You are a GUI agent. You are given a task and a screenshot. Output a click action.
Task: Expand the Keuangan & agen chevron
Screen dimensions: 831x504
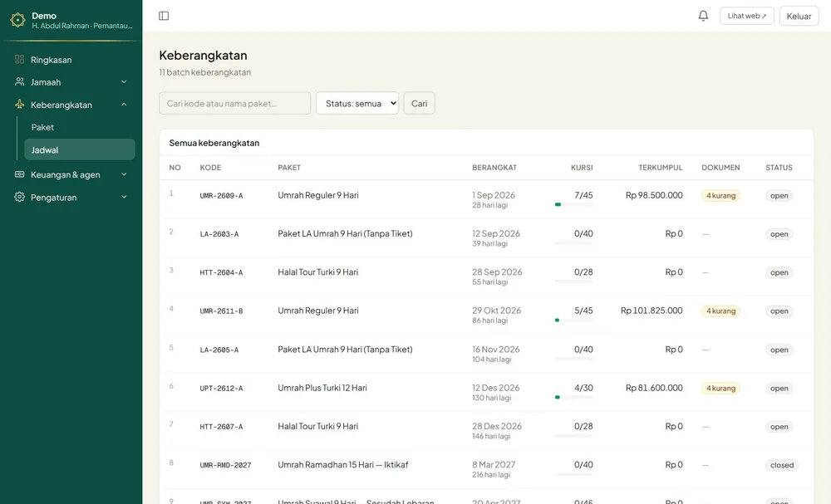[124, 174]
